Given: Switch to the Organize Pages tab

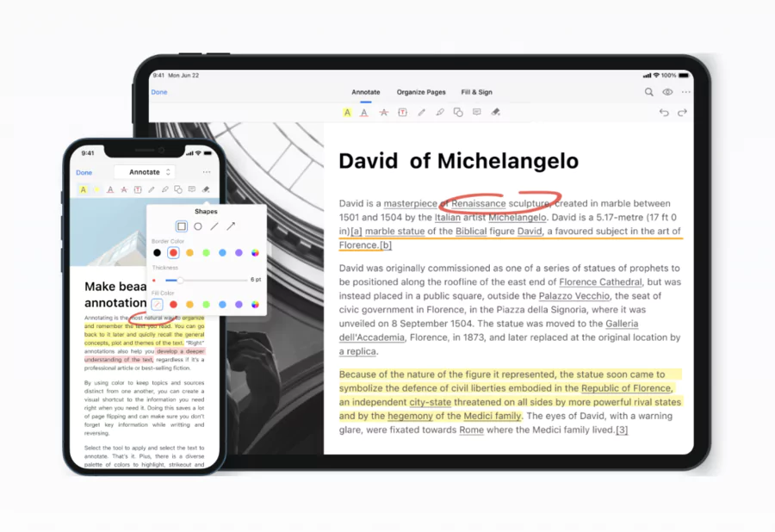Looking at the screenshot, I should 421,92.
